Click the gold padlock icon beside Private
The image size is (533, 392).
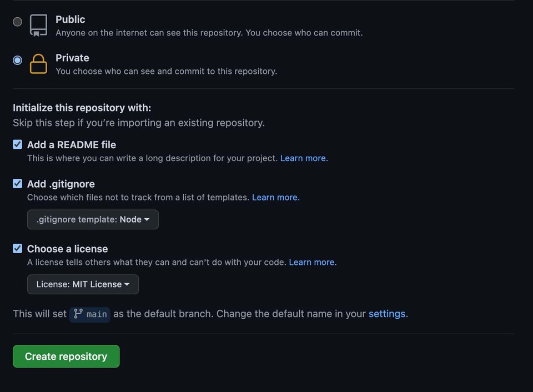[38, 63]
